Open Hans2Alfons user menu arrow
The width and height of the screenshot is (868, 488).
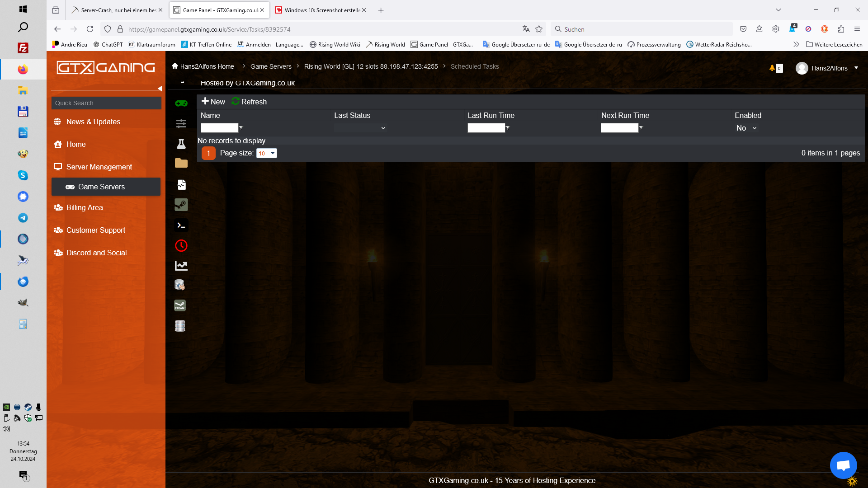tap(856, 68)
